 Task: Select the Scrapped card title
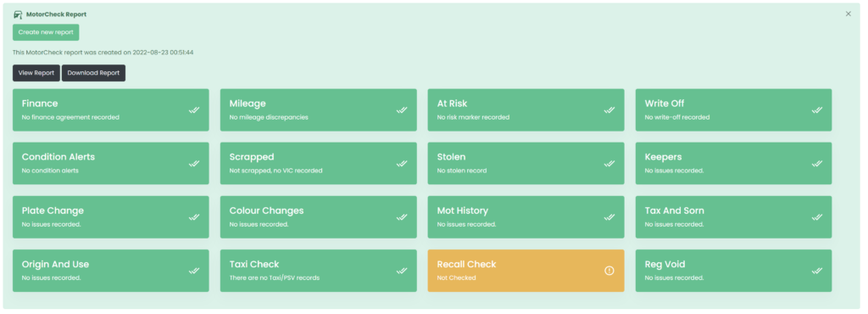click(252, 157)
